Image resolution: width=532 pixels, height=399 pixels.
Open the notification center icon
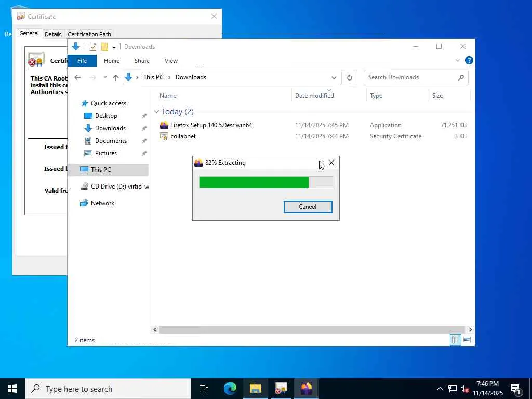click(515, 389)
